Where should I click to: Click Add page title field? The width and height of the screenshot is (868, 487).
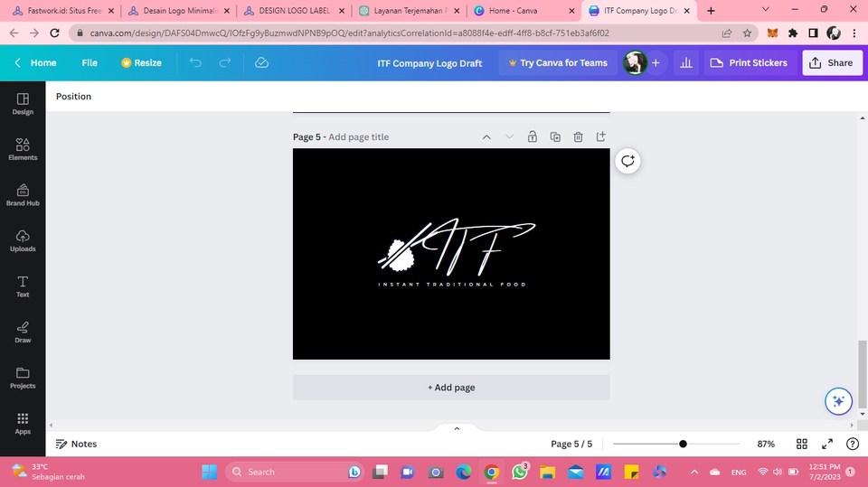(x=359, y=136)
